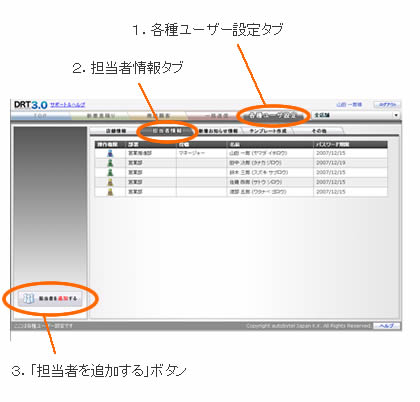Click the blue manager icon for 山田 一郎
Viewport: 420px width, 402px height.
pos(110,153)
